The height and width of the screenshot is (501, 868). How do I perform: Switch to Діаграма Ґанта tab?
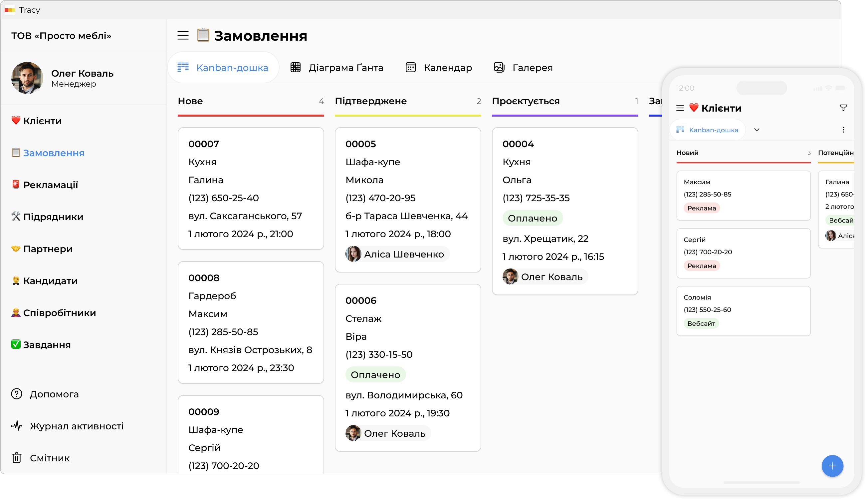(x=336, y=67)
